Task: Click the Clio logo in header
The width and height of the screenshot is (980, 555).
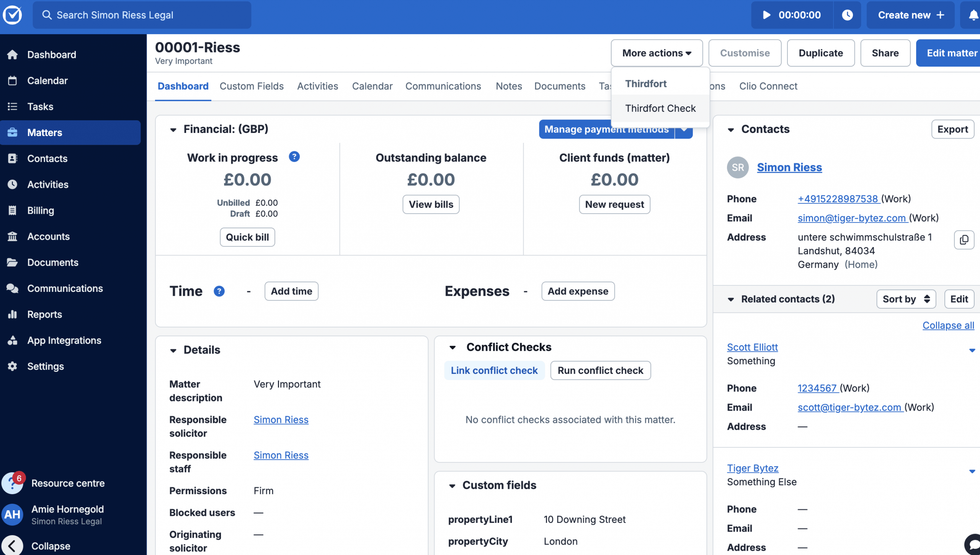Action: point(13,15)
